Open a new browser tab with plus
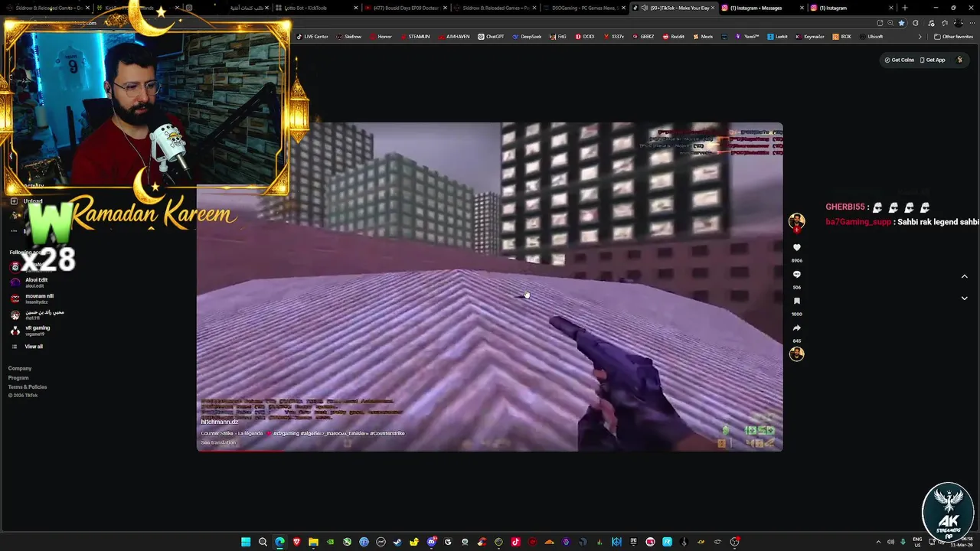 tap(905, 8)
